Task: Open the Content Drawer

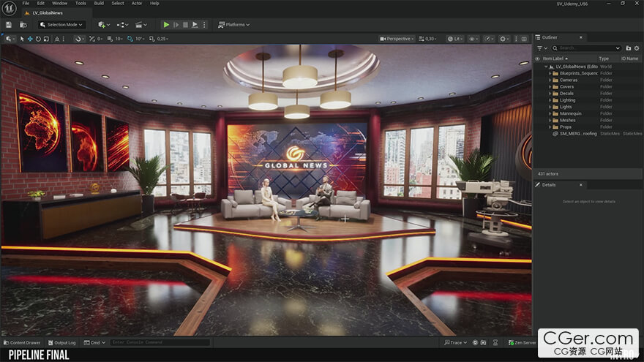Action: 22,343
